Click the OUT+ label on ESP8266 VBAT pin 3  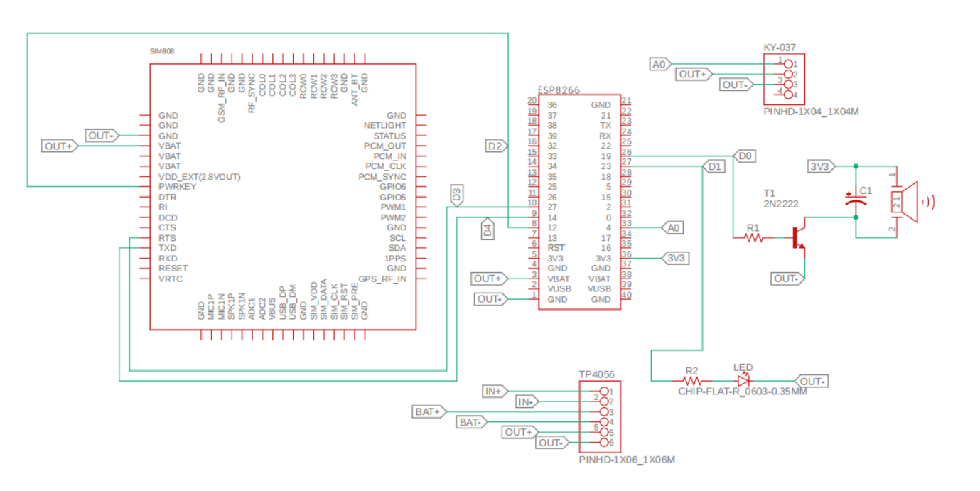pos(489,279)
